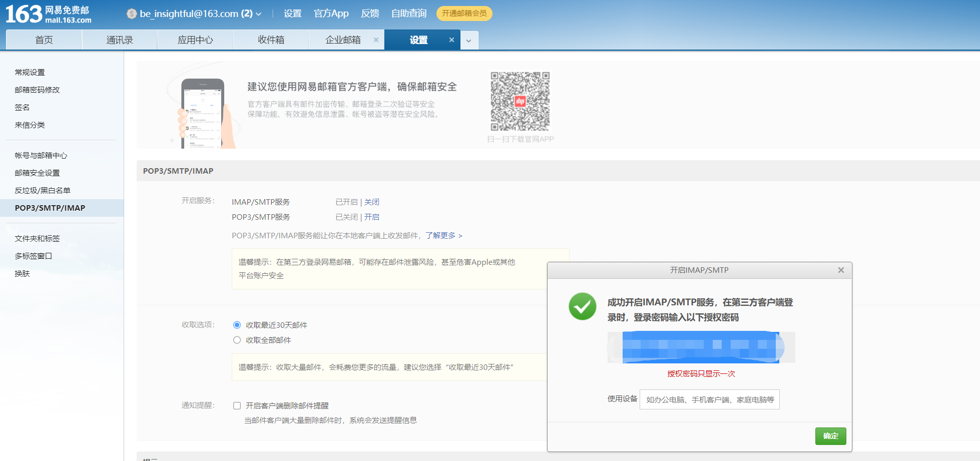Open 设置 link in top header
The image size is (980, 461).
(292, 14)
